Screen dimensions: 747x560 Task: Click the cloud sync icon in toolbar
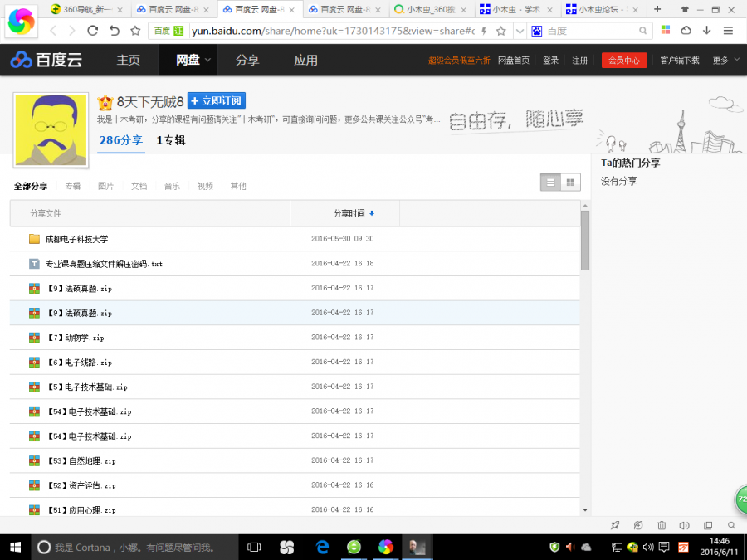click(686, 31)
